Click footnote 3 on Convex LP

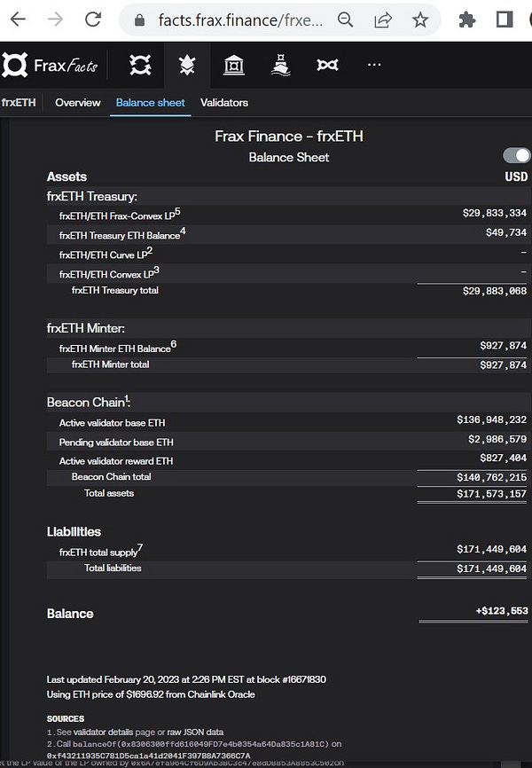(x=156, y=270)
